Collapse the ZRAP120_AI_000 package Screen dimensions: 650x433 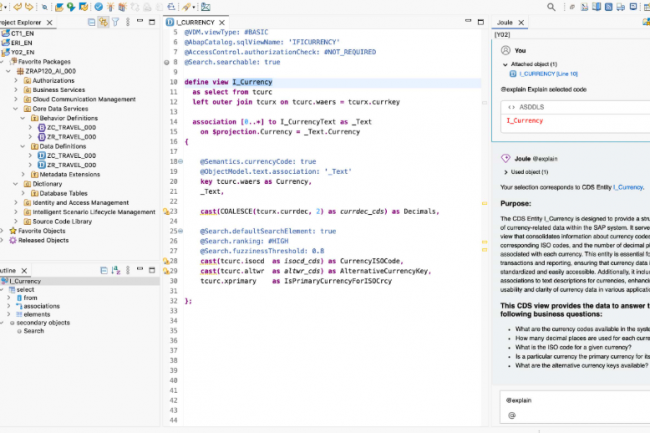[x=8, y=71]
